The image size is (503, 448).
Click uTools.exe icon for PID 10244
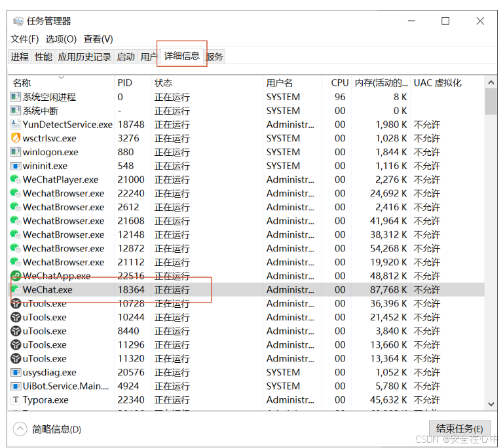[16, 317]
